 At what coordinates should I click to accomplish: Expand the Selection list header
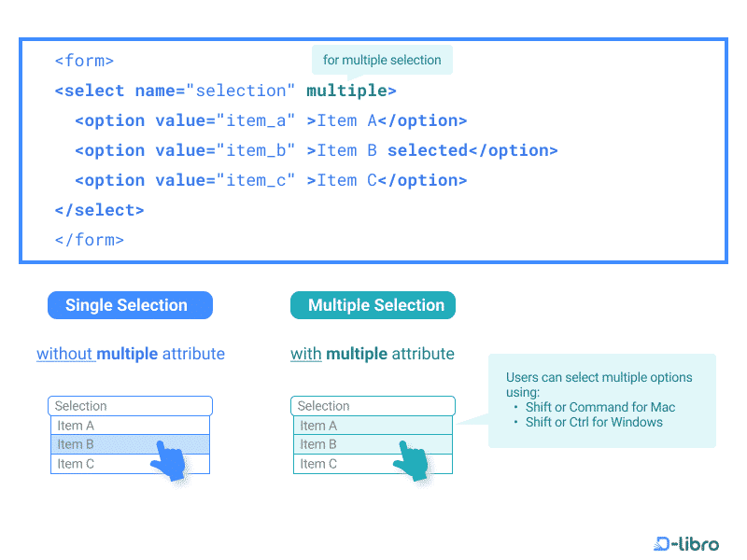point(130,406)
